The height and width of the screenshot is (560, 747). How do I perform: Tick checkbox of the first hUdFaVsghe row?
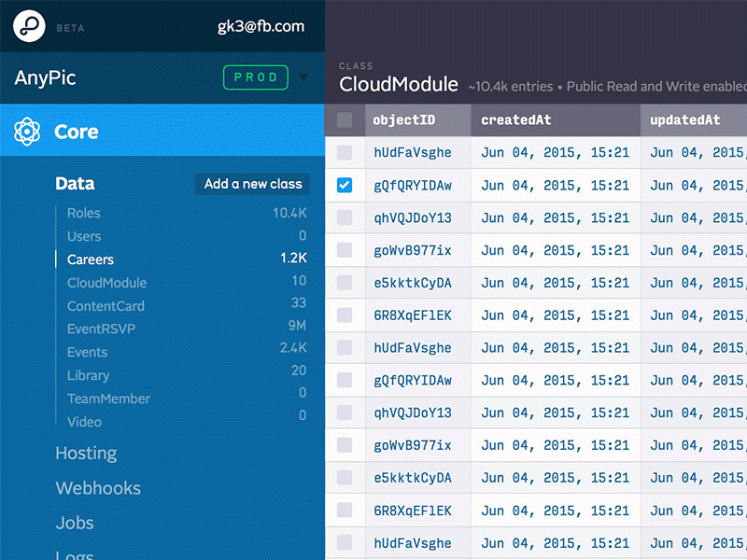pos(345,152)
